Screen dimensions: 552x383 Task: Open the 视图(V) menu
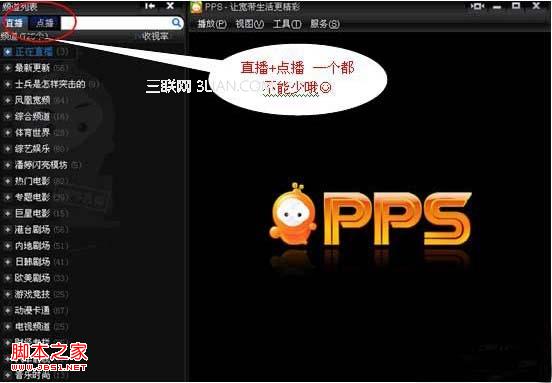tap(250, 24)
